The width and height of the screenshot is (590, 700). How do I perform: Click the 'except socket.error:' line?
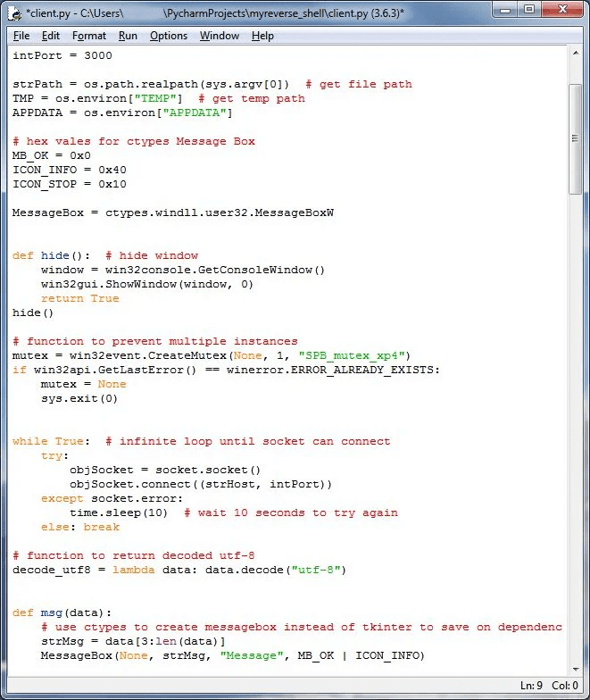tap(112, 498)
